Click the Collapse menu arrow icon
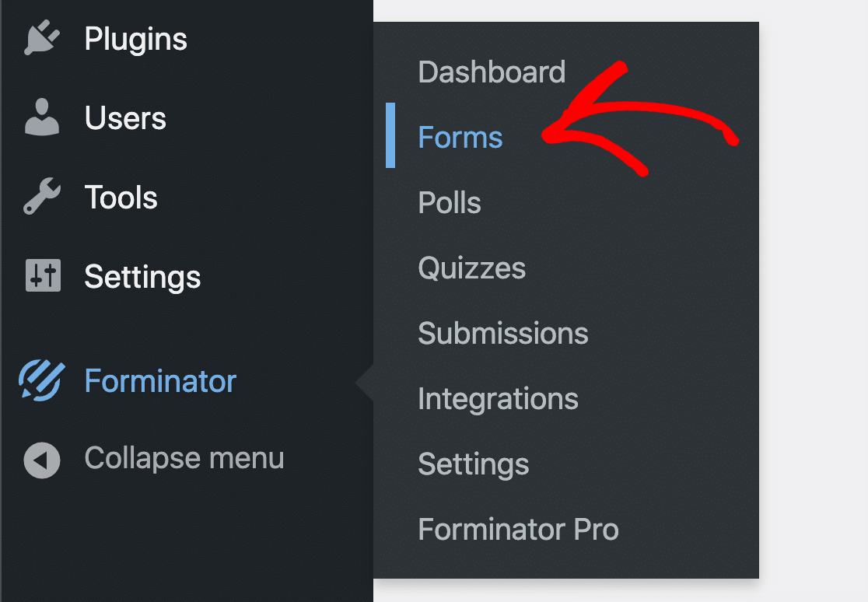The image size is (868, 602). coord(43,458)
